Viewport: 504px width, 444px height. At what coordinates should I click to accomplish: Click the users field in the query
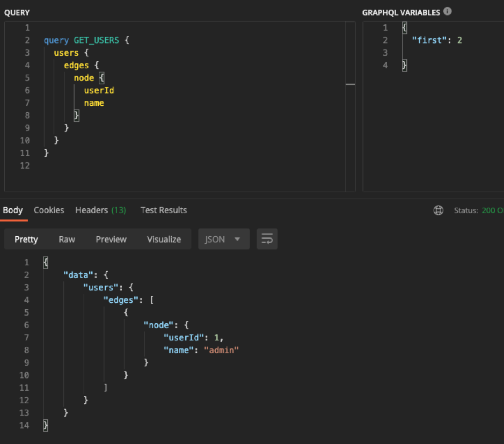click(66, 53)
